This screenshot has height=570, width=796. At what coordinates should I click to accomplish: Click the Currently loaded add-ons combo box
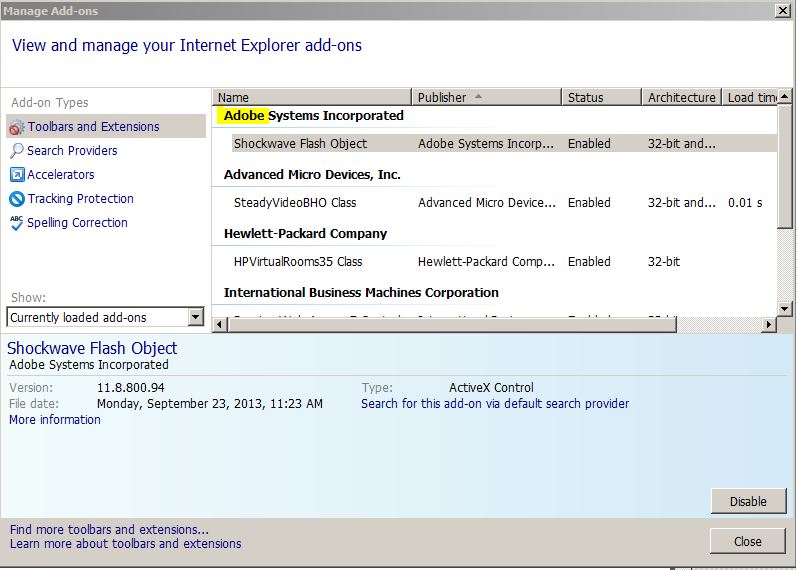click(x=105, y=317)
